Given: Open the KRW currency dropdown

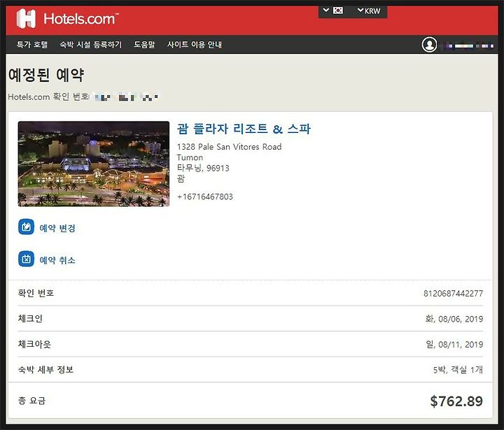Looking at the screenshot, I should tap(369, 11).
